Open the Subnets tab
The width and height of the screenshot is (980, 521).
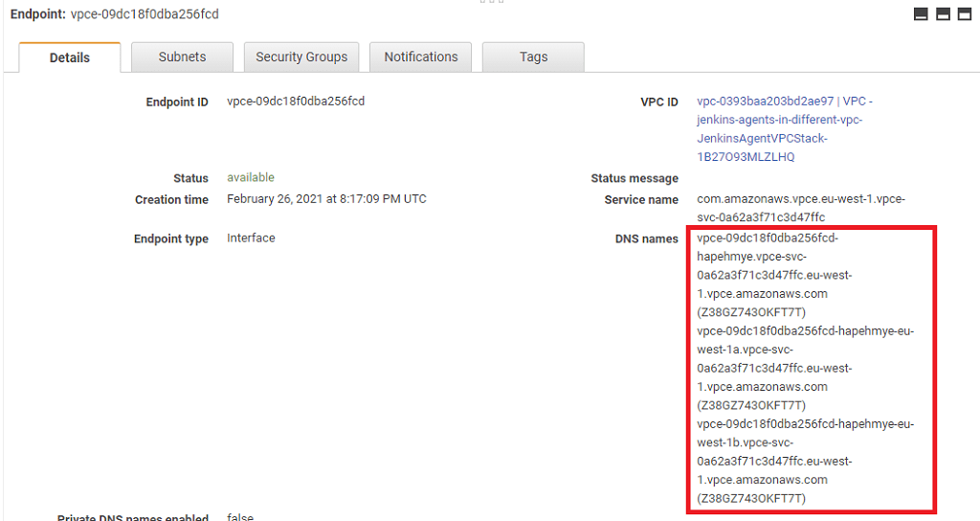[182, 57]
